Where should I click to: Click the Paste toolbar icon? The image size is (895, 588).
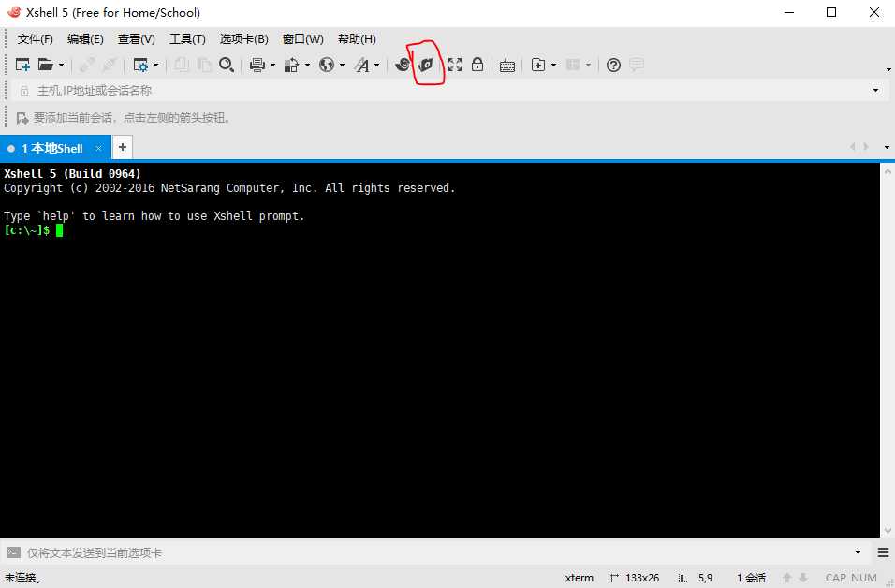(204, 65)
